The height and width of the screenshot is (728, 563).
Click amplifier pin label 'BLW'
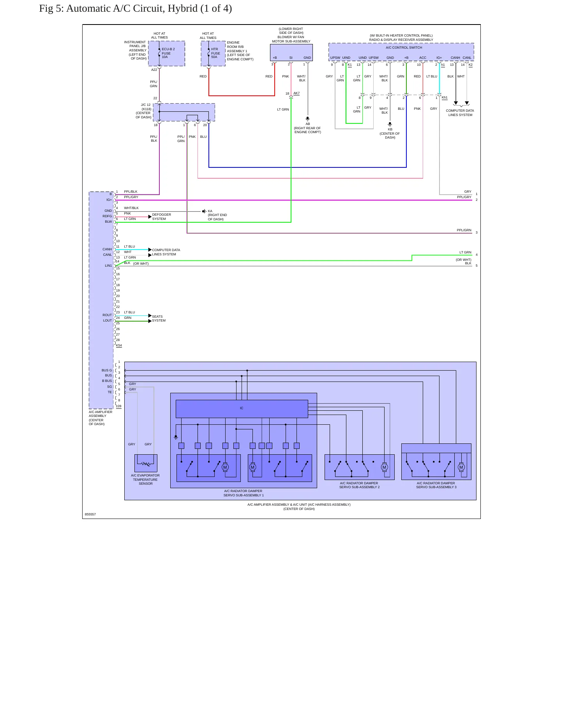108,222
